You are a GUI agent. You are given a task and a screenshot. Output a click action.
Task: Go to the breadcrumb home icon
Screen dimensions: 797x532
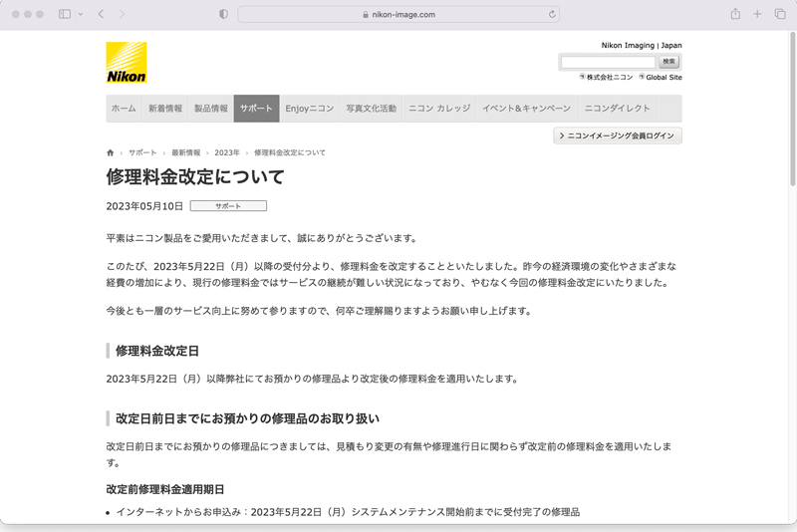click(x=111, y=152)
